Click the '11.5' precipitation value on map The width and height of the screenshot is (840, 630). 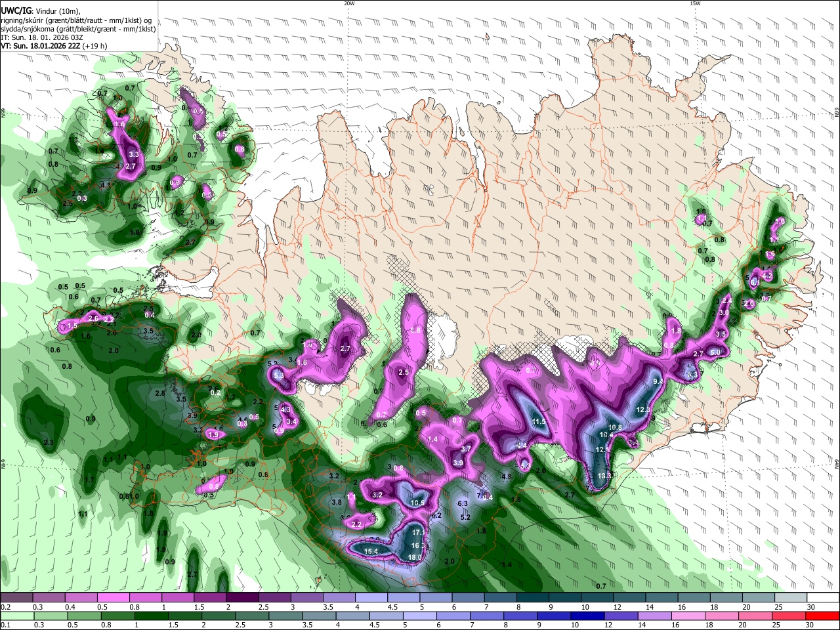539,422
